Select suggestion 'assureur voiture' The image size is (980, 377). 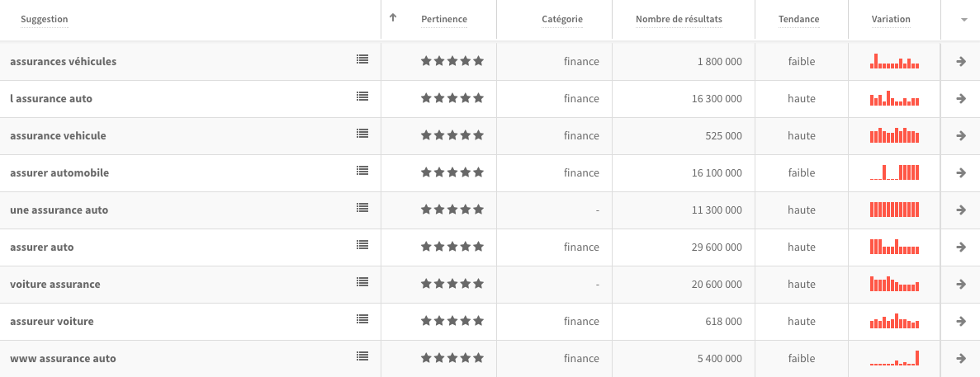click(x=52, y=322)
